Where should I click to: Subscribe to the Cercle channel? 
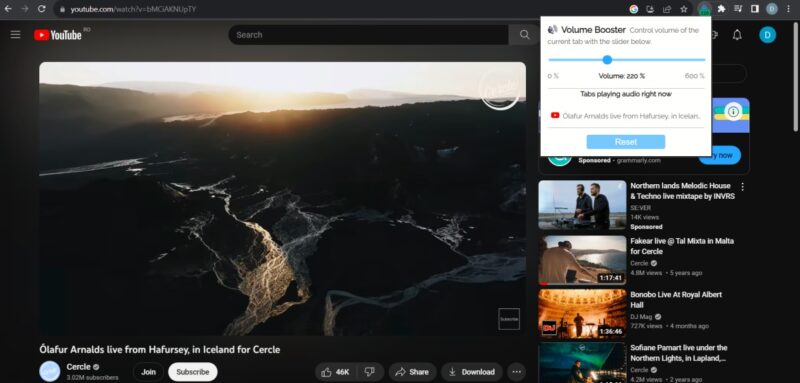(x=192, y=372)
